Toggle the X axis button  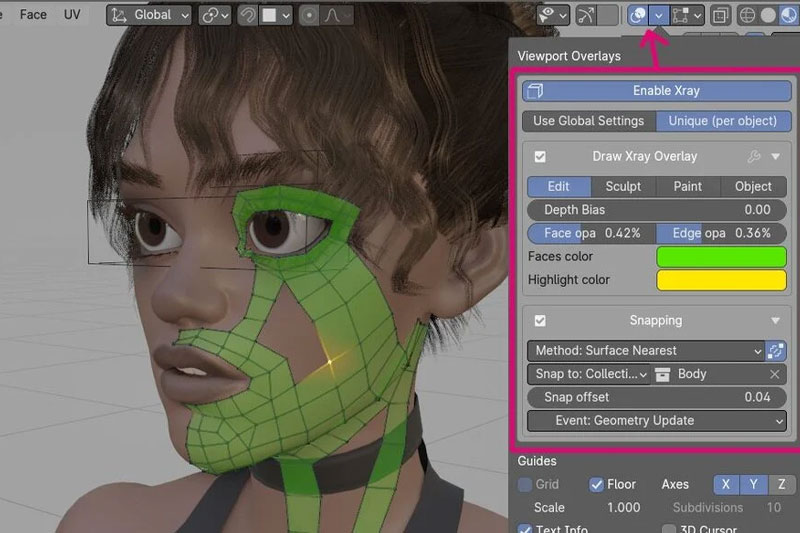[726, 485]
